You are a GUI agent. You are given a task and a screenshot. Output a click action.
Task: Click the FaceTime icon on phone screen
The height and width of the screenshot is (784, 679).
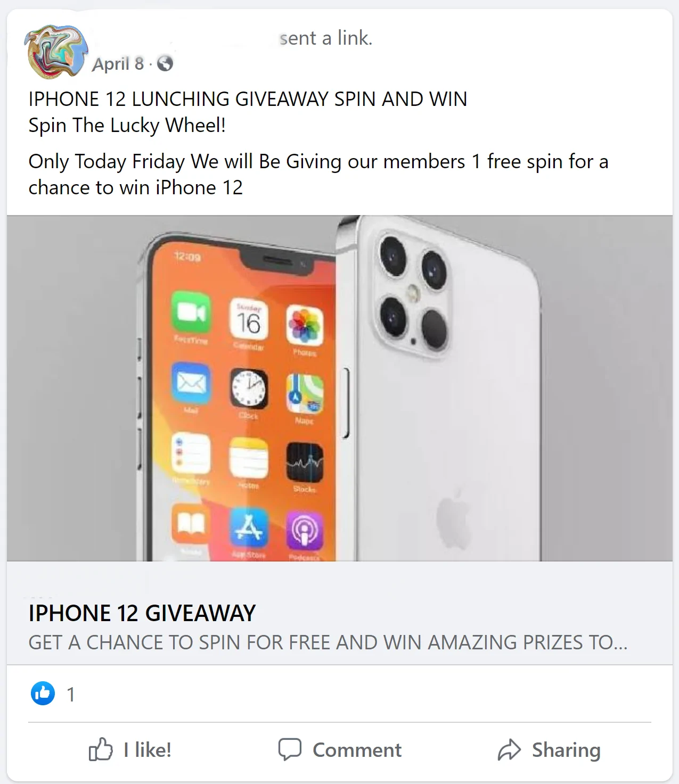coord(191,312)
